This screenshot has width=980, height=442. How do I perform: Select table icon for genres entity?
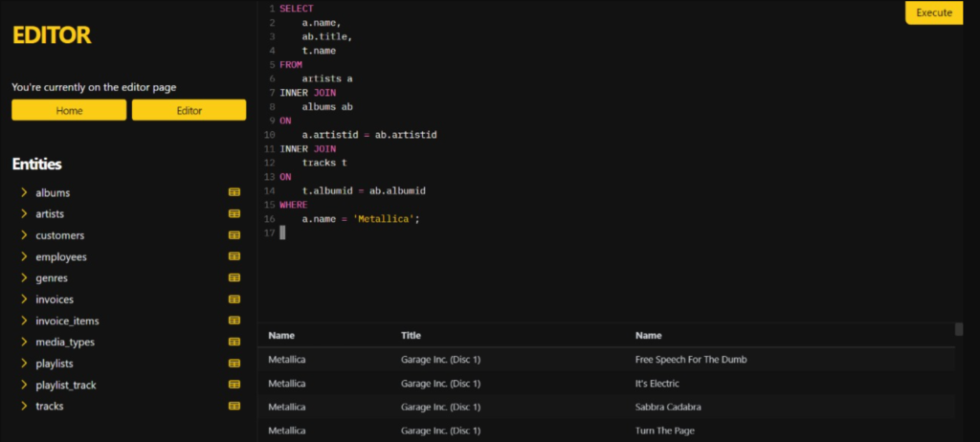tap(234, 277)
